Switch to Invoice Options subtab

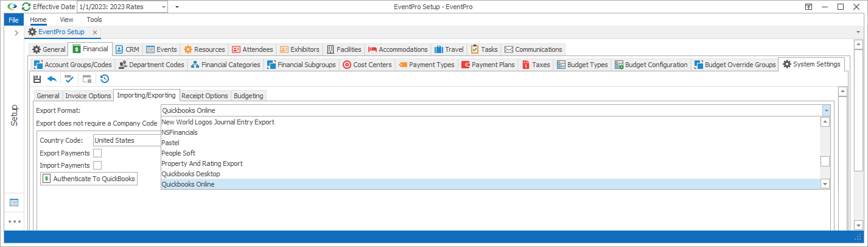tap(88, 96)
